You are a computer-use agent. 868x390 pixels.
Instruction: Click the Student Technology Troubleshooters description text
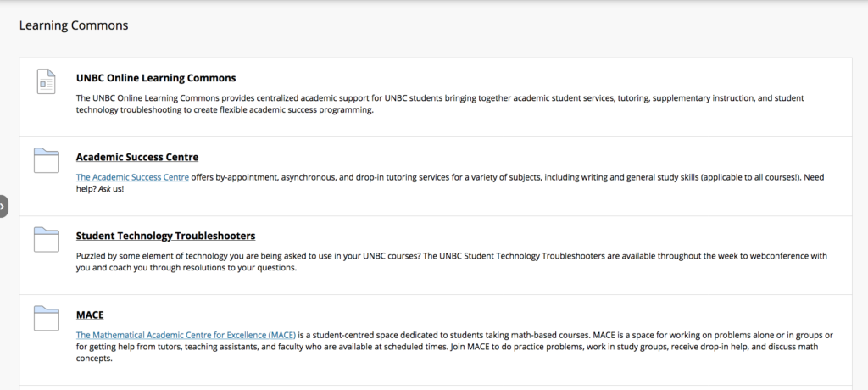click(452, 262)
